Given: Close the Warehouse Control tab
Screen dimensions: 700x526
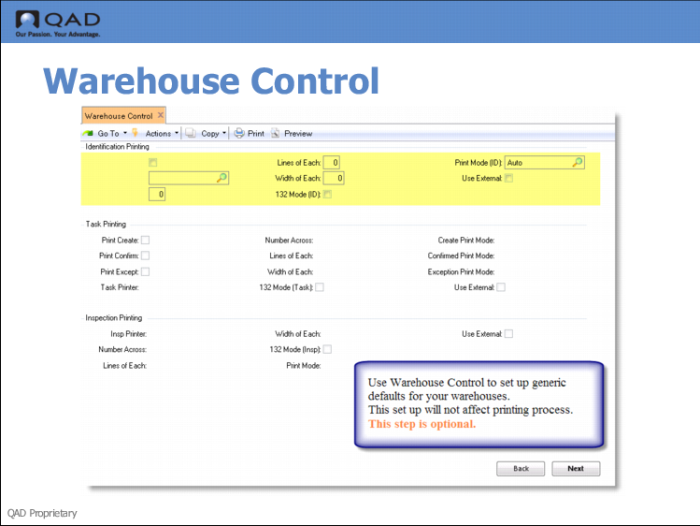Looking at the screenshot, I should tap(160, 115).
